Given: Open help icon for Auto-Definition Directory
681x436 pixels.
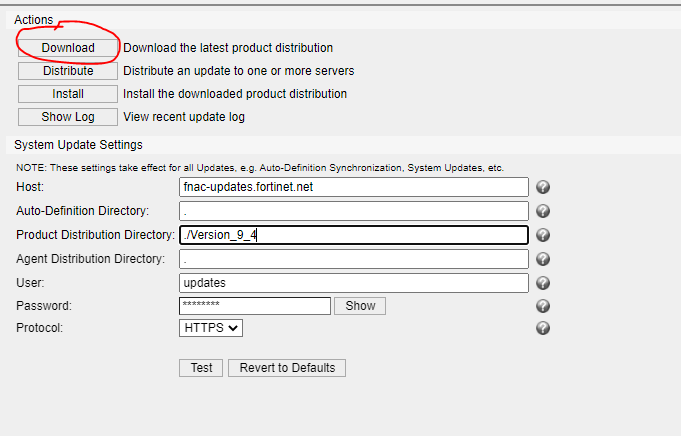Looking at the screenshot, I should click(543, 211).
